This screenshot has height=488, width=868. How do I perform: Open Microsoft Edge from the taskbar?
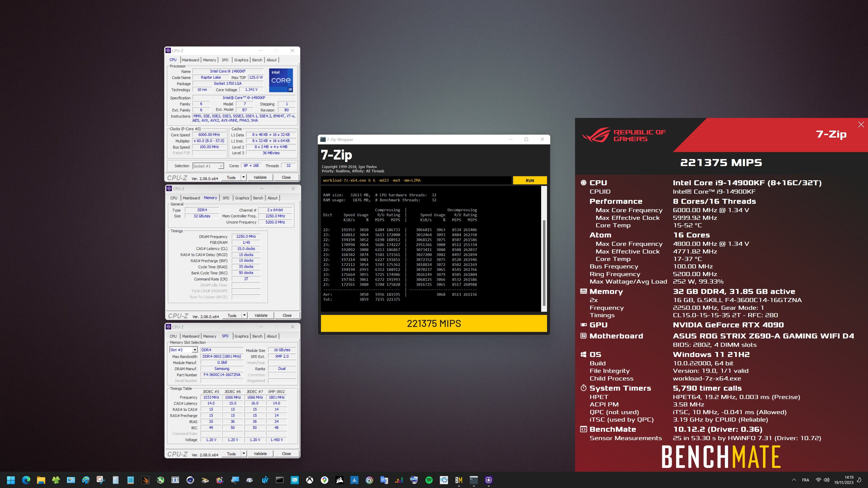click(x=26, y=480)
